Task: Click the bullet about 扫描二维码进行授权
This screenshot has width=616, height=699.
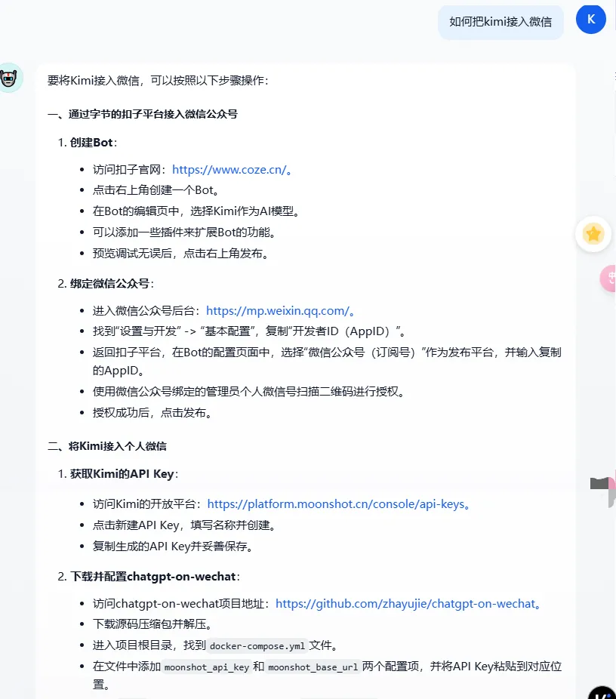Action: 248,392
